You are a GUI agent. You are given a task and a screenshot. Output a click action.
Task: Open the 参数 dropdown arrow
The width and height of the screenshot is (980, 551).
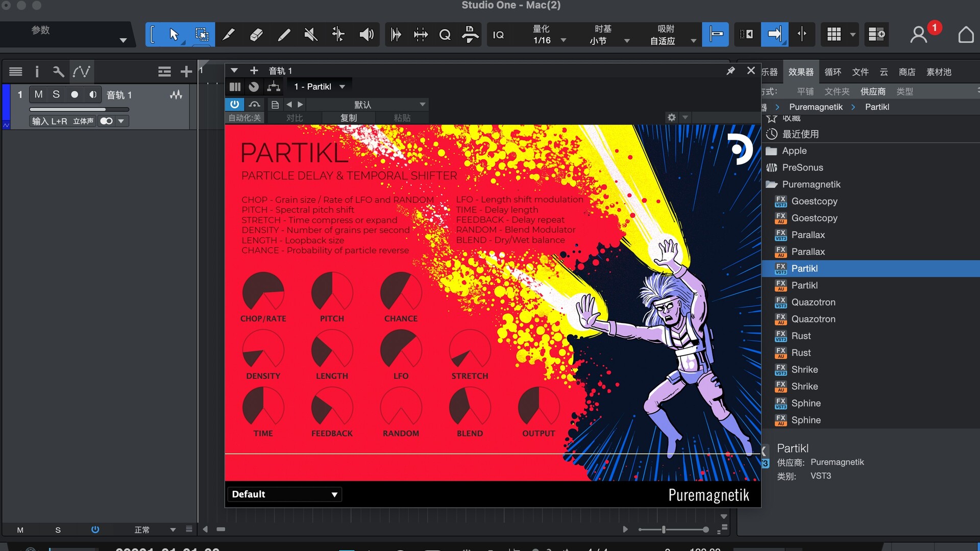pyautogui.click(x=123, y=40)
